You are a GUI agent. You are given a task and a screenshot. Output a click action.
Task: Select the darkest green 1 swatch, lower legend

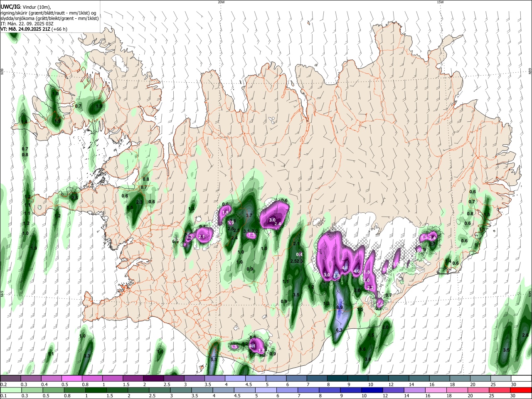click(x=96, y=390)
